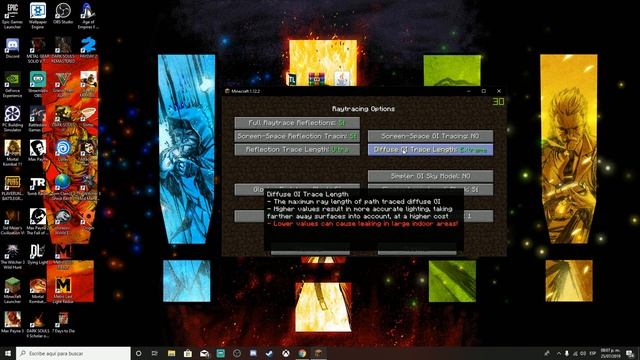Cycle the Diffuse GI Trace Length setting
The height and width of the screenshot is (360, 640).
pyautogui.click(x=430, y=149)
